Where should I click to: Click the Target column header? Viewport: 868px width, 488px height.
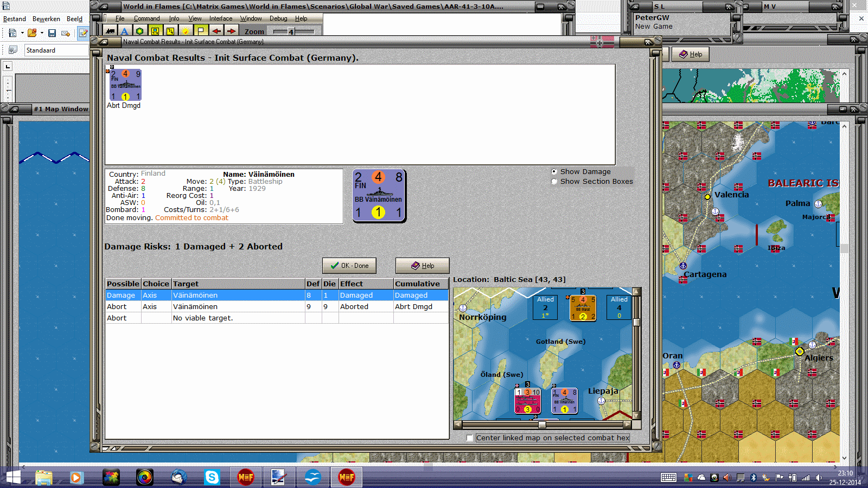point(238,284)
